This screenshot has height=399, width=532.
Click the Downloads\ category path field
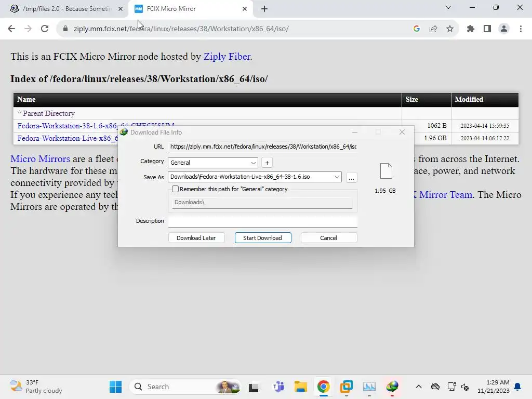point(262,203)
